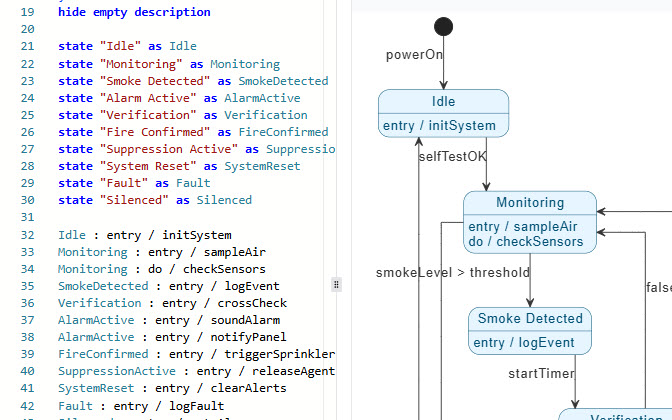Click the initial state black dot
The width and height of the screenshot is (672, 420).
[443, 27]
